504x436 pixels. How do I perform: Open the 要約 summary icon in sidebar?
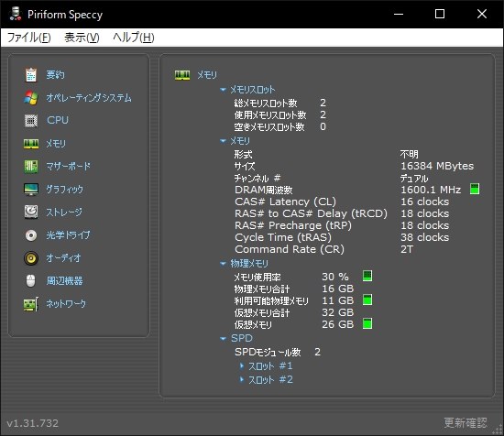coord(31,75)
